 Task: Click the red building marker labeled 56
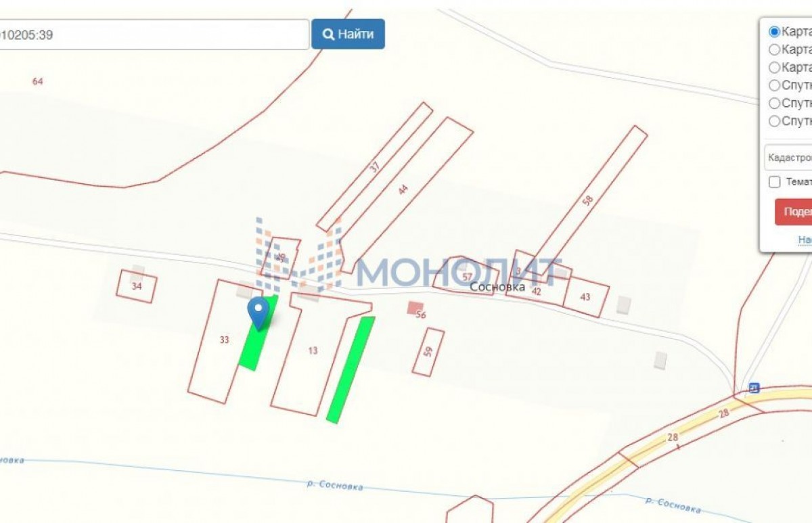click(x=413, y=308)
